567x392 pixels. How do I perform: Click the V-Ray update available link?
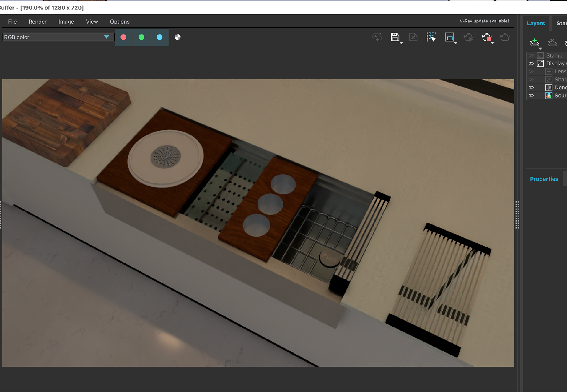click(x=484, y=21)
